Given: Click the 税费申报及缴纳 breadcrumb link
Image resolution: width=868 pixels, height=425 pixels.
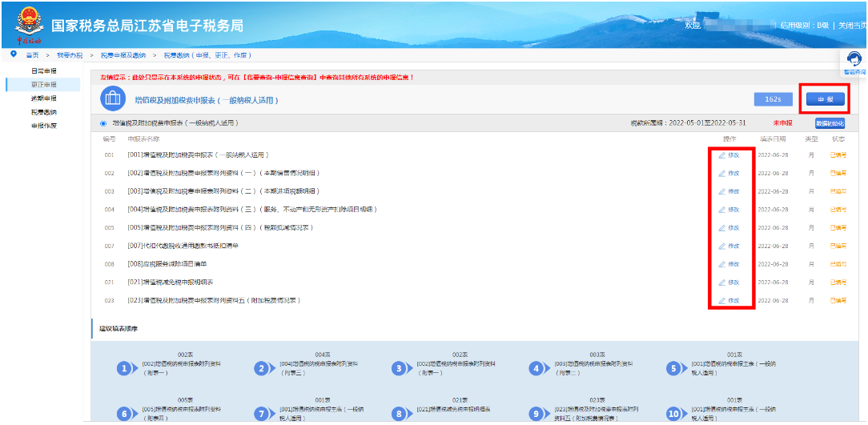Looking at the screenshot, I should point(123,55).
